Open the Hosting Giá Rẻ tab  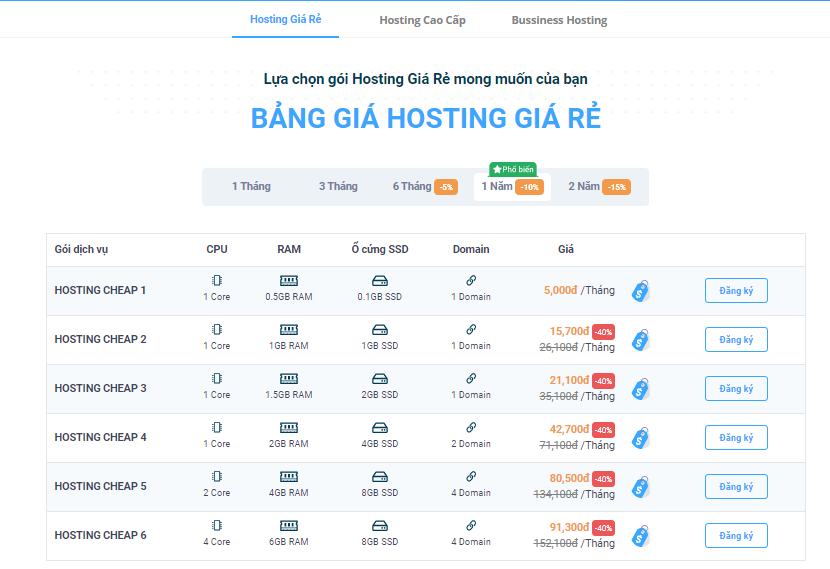click(285, 20)
